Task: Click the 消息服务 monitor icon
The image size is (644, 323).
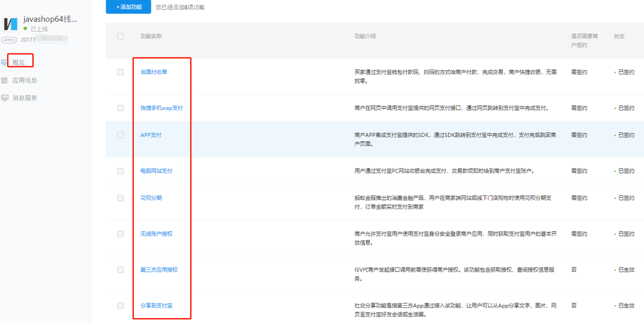Action: [4, 98]
